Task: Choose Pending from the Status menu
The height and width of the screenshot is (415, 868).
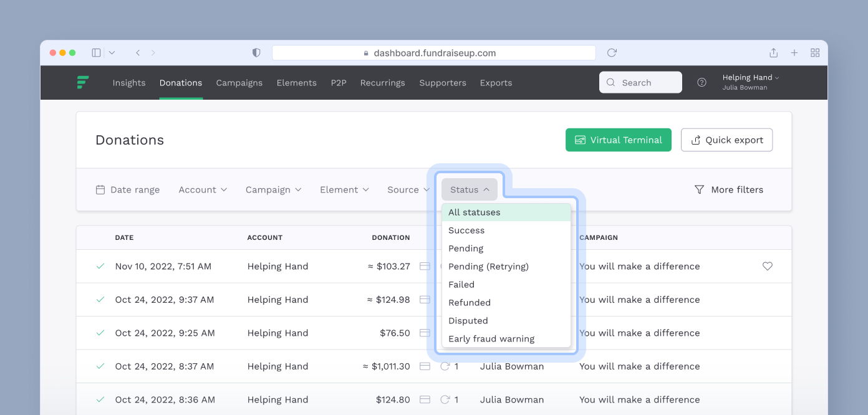Action: tap(506, 249)
